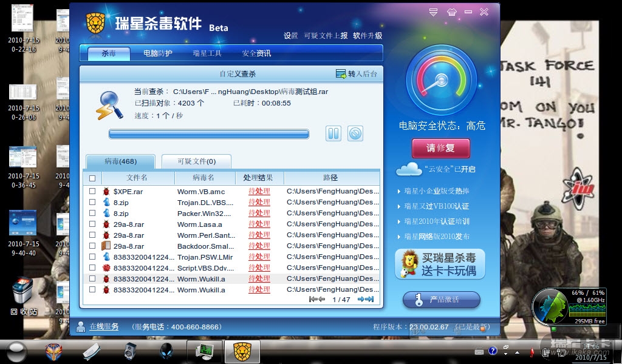The image size is (622, 364).
Task: Click the icon beside Script.VBS.Ddv row
Action: coord(106,268)
